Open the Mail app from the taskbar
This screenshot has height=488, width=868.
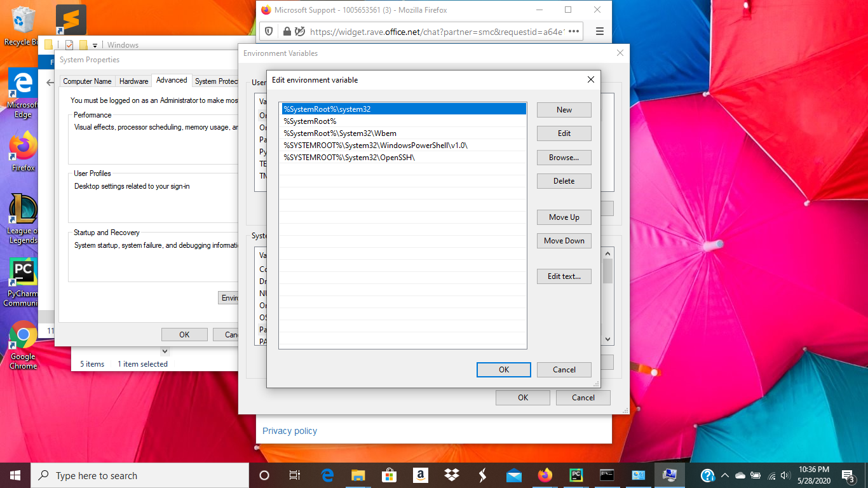tap(513, 475)
